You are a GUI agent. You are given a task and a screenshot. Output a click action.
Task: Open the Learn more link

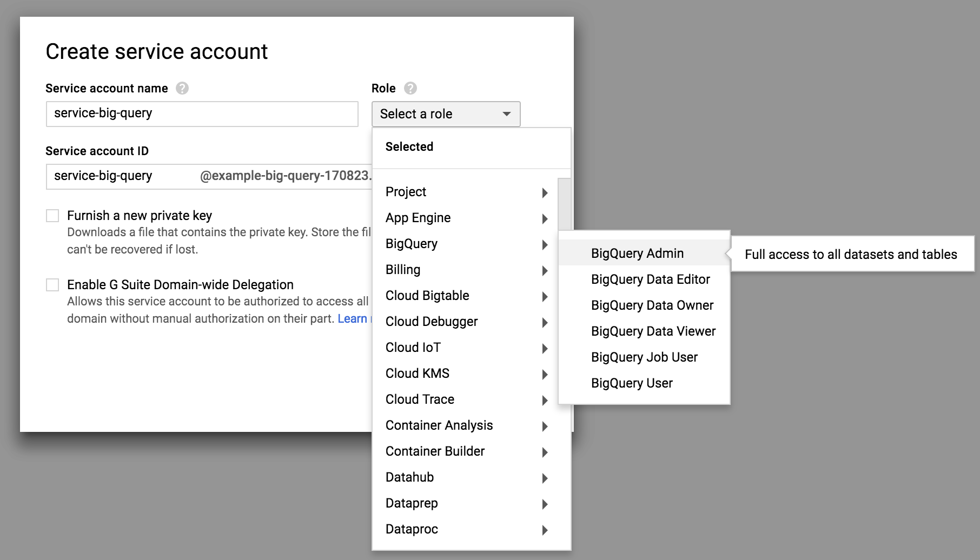pos(355,318)
